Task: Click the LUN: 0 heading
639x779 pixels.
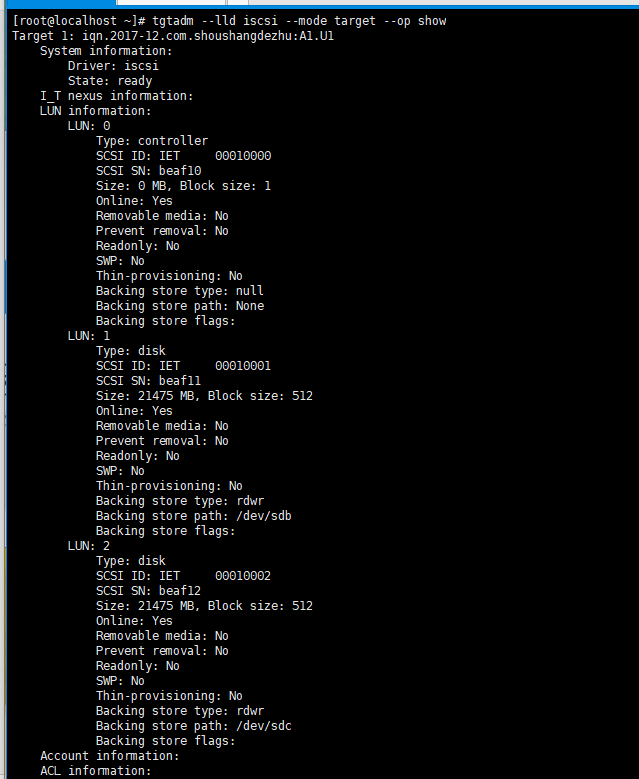Action: tap(89, 126)
